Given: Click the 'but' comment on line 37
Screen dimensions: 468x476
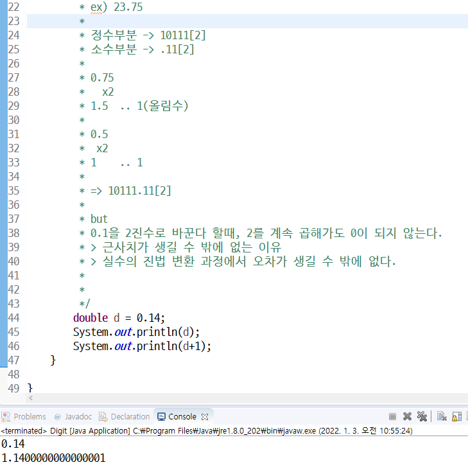Looking at the screenshot, I should [99, 219].
